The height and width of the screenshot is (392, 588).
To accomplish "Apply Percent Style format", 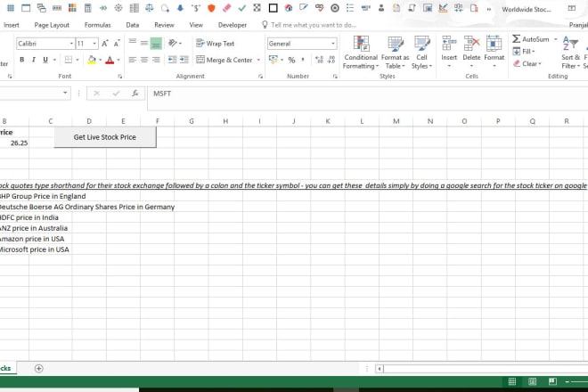I will (x=291, y=60).
